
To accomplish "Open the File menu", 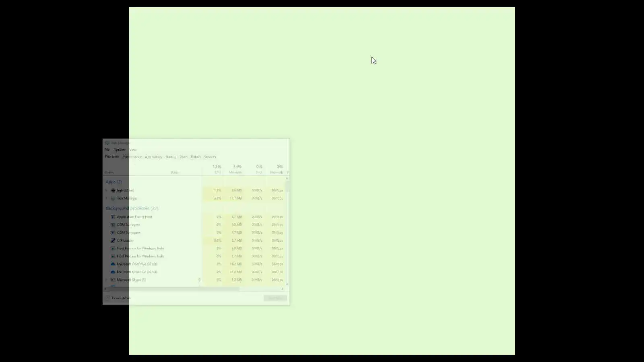I will click(x=107, y=150).
